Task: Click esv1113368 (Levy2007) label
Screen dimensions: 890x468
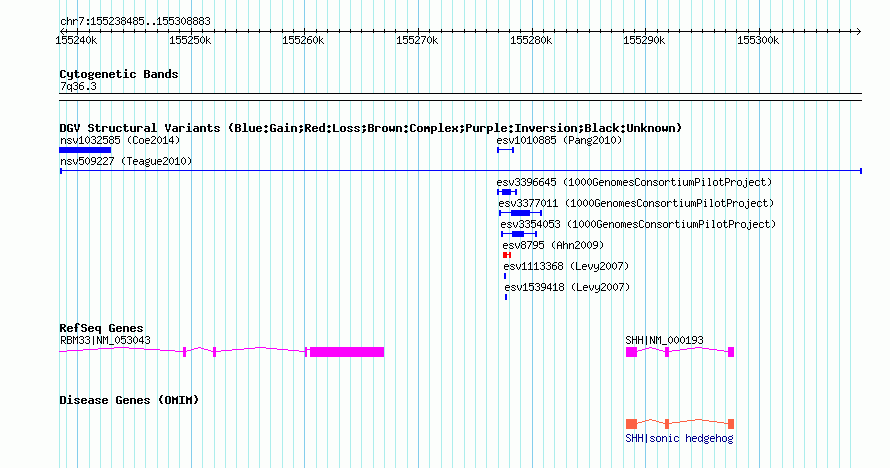Action: point(566,266)
